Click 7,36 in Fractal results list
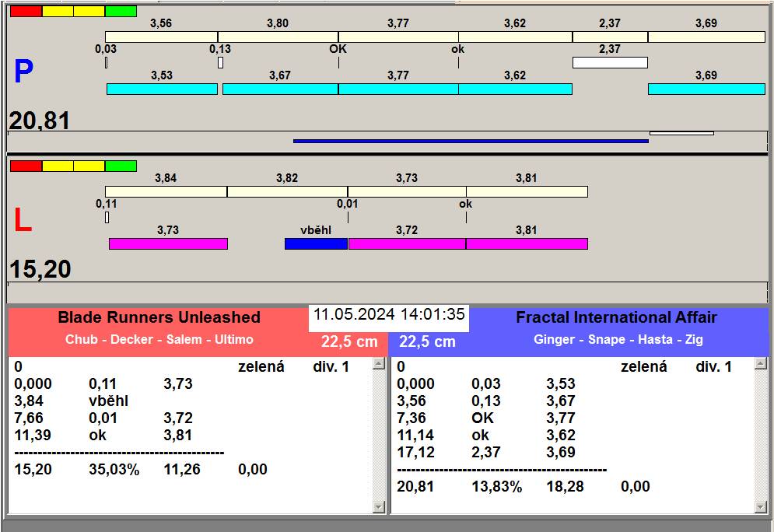774x532 pixels. [x=412, y=418]
